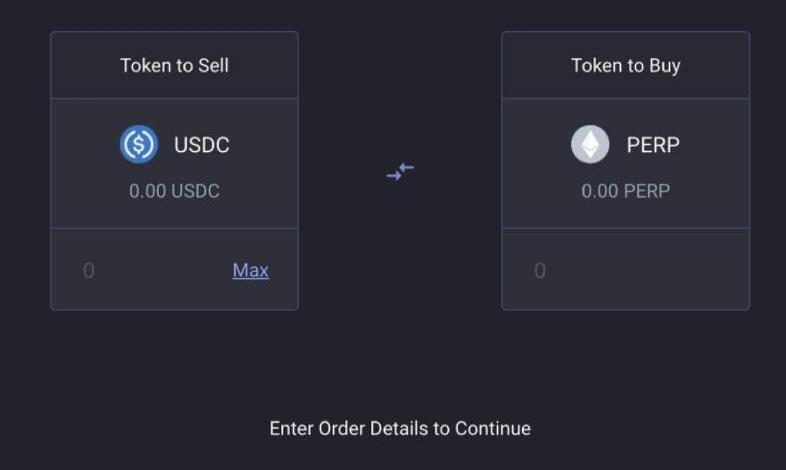Click the PERP token diamond icon

coord(590,145)
